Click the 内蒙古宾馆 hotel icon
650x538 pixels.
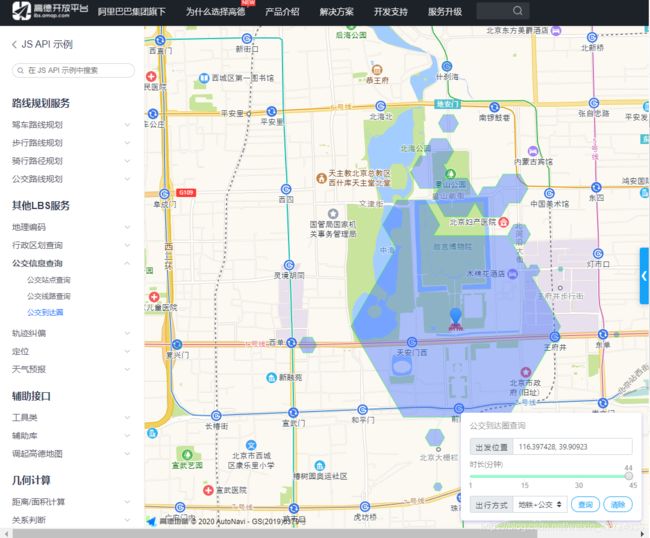[x=533, y=151]
